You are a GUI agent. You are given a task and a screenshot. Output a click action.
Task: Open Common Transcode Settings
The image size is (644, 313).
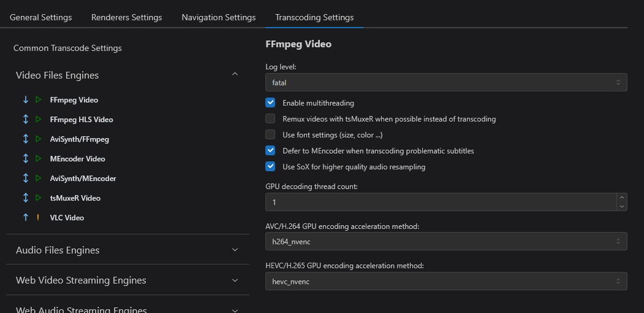[67, 48]
